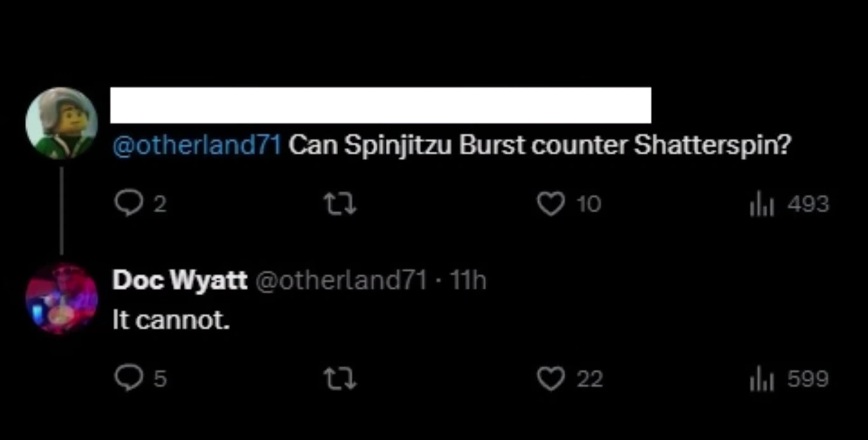Open the view analytics bars icon on the question tweet
The height and width of the screenshot is (440, 868).
759,204
